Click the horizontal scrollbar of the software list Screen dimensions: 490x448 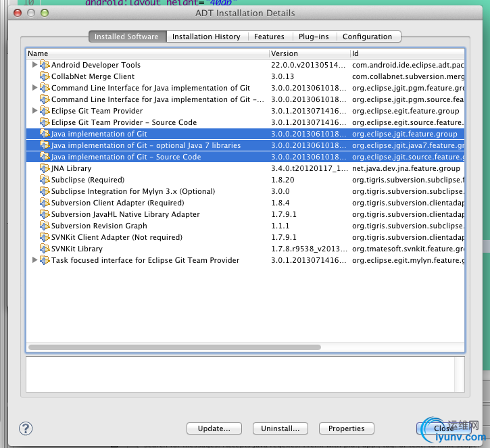(x=174, y=347)
